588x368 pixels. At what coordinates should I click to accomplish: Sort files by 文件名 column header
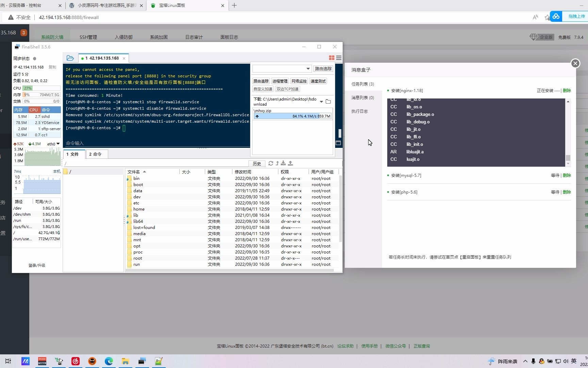point(133,172)
